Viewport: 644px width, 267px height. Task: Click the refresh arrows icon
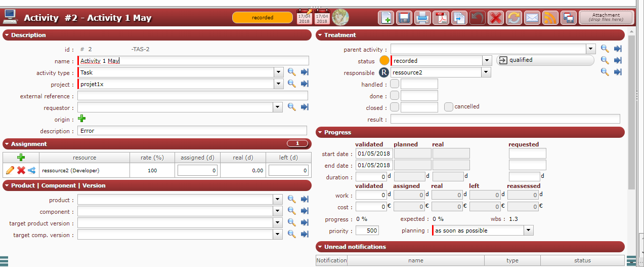coord(514,18)
